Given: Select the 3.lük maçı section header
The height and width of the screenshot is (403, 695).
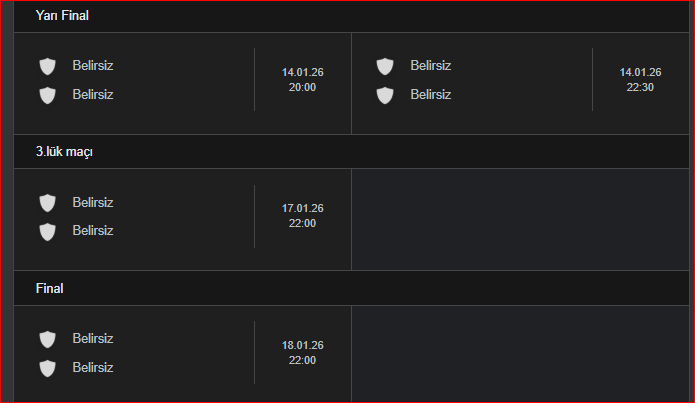Looking at the screenshot, I should tap(351, 152).
